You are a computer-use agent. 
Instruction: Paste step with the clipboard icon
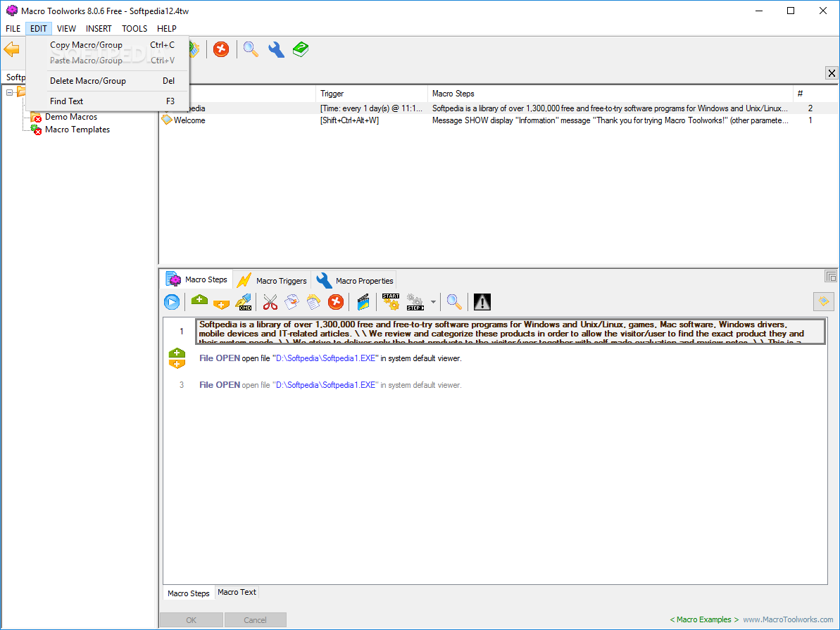[313, 302]
